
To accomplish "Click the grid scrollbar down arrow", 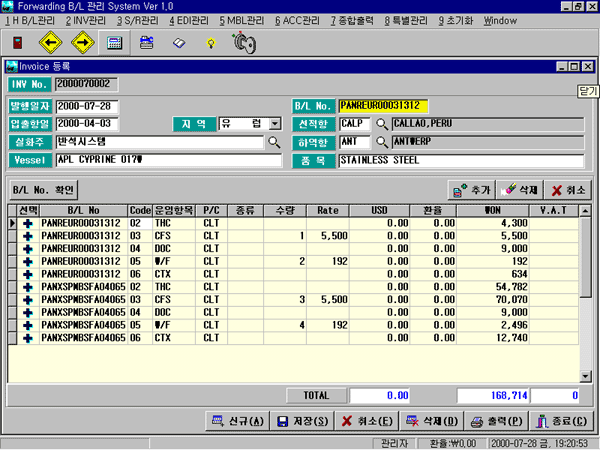I will [x=585, y=376].
